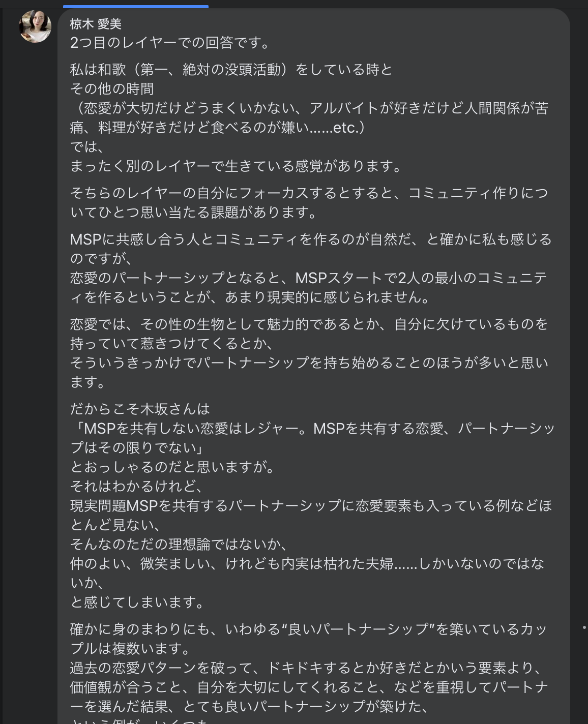This screenshot has width=588, height=724.
Task: Click the line その他の時間
Action: [x=112, y=89]
